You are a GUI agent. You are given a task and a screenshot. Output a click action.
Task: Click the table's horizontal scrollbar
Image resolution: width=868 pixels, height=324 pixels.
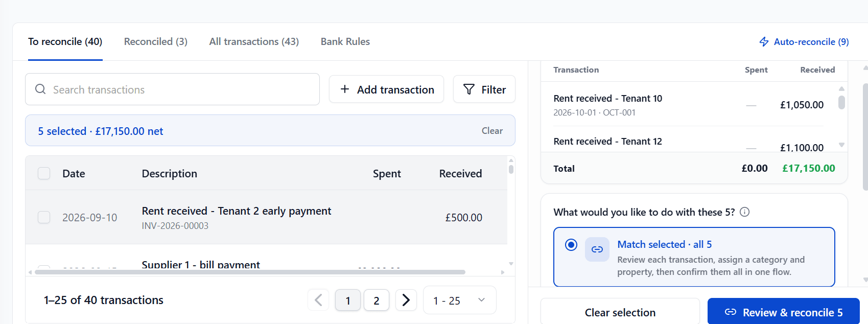(250, 272)
